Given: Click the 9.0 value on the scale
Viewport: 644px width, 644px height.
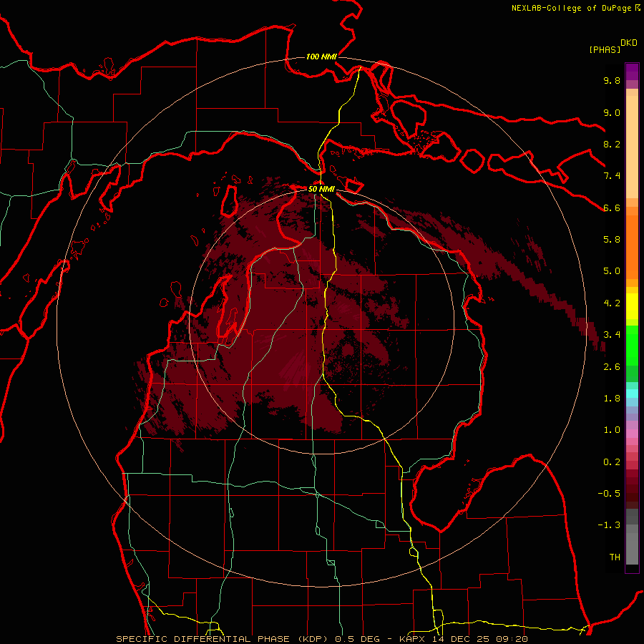Looking at the screenshot, I should coord(612,112).
